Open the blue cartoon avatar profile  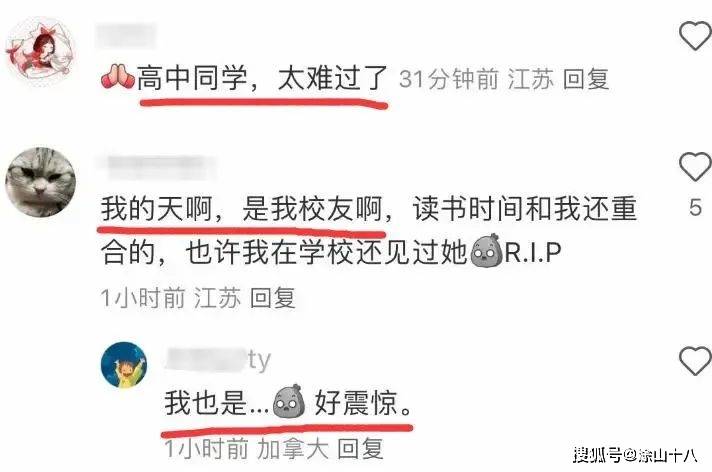[124, 366]
